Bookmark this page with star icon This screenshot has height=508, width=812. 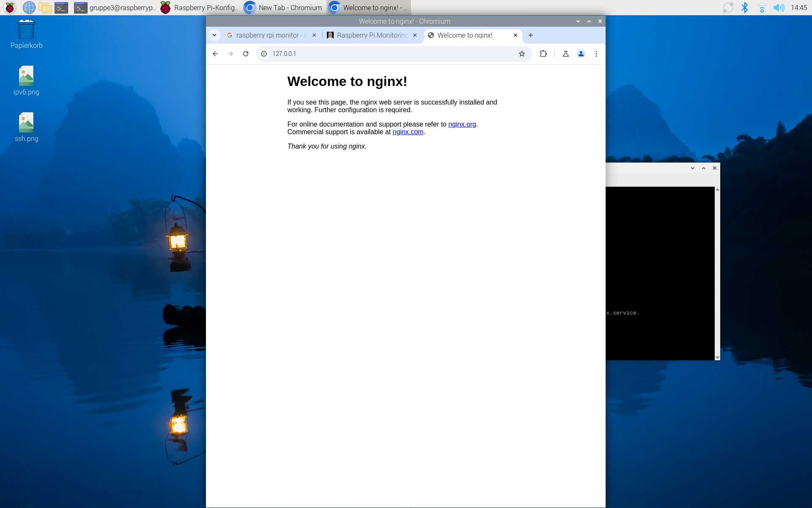(522, 54)
